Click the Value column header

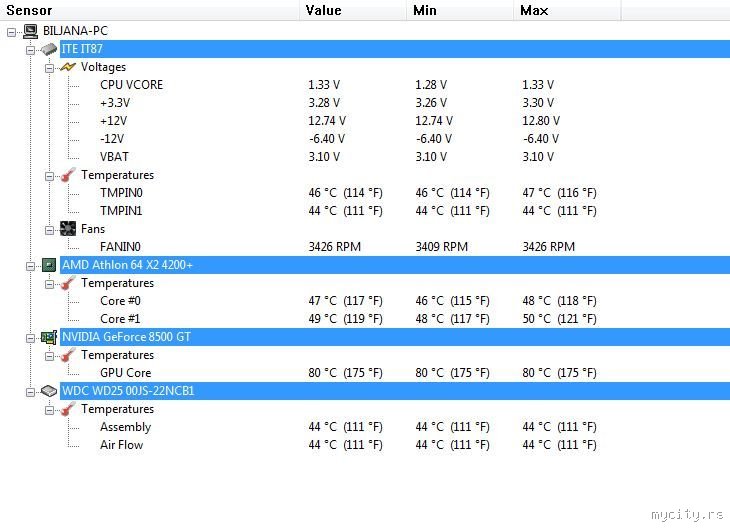click(x=353, y=10)
